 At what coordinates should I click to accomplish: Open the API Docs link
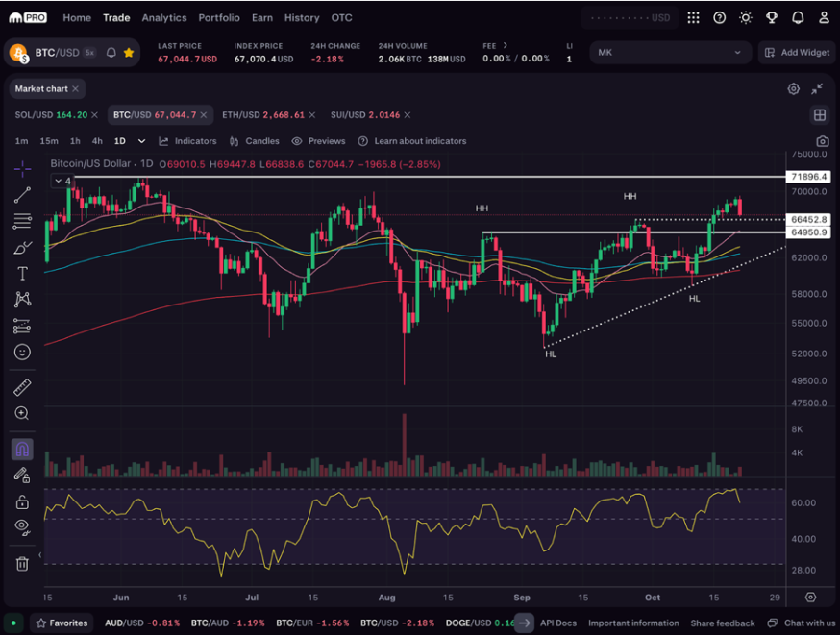click(x=557, y=623)
